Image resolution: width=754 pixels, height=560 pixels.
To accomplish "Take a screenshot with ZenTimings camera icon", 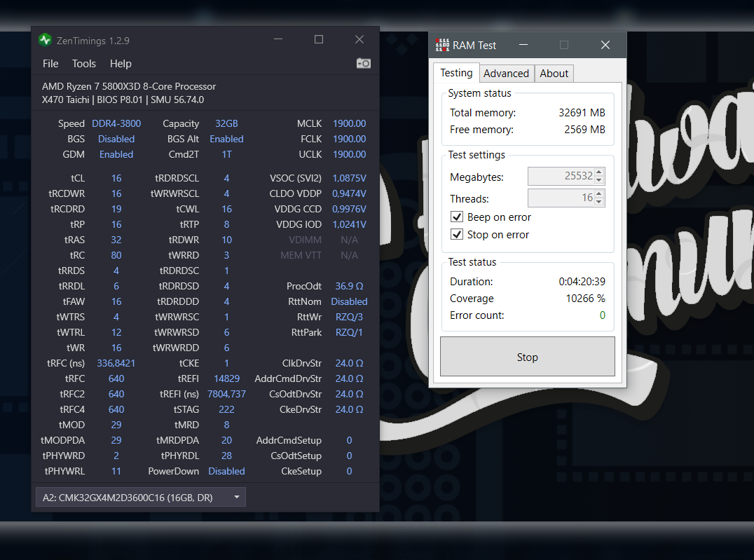I will 364,64.
